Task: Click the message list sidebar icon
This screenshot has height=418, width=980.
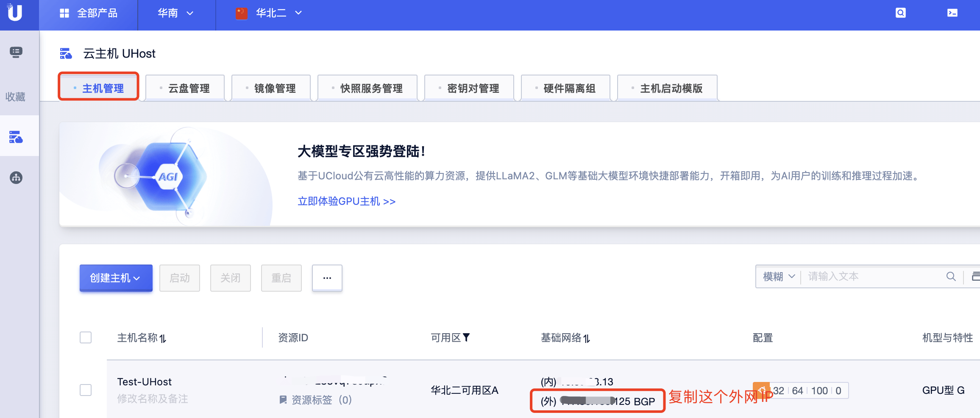Action: coord(16,52)
